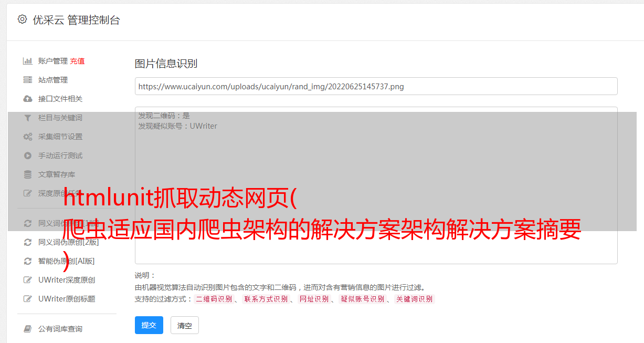Click the 疑似账号识别 filter tag
This screenshot has width=644, height=343.
pyautogui.click(x=363, y=299)
